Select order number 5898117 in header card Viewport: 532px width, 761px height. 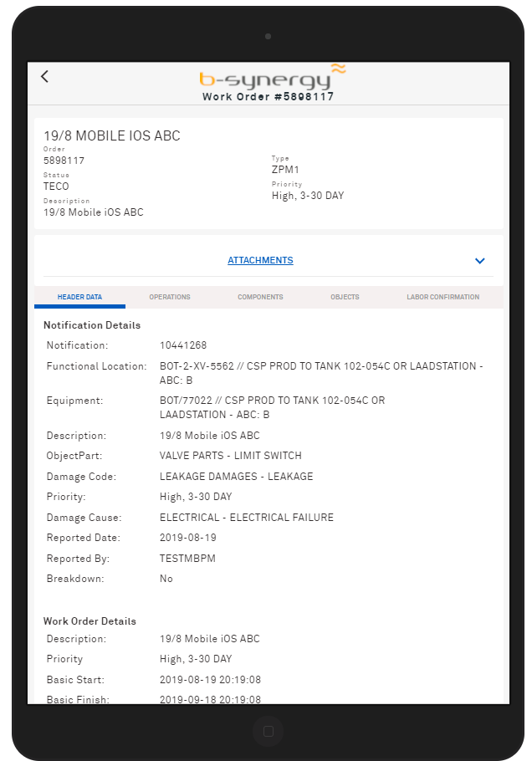[64, 161]
